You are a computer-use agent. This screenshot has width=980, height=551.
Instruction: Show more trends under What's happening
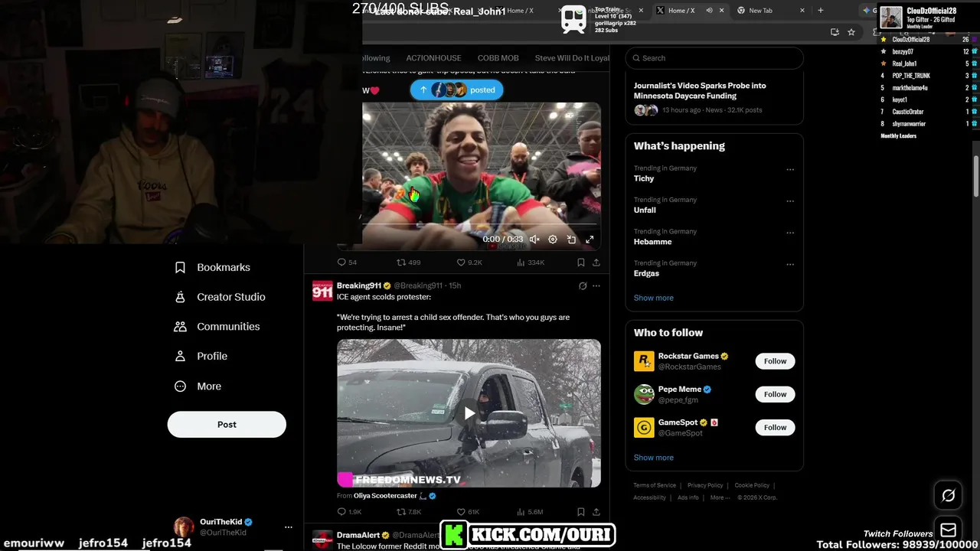click(653, 298)
